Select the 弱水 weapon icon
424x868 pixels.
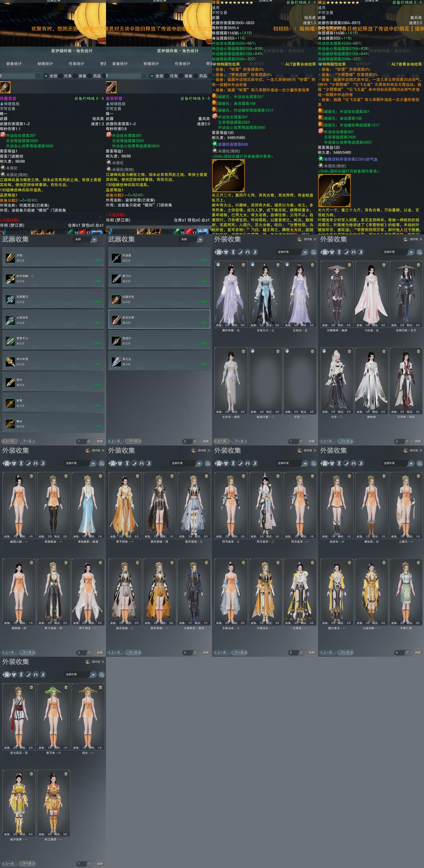(10, 382)
